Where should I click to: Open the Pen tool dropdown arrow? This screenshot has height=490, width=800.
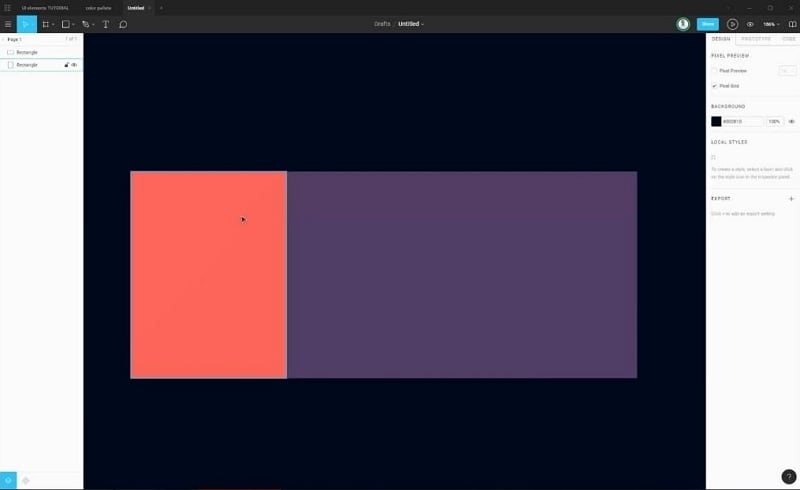pos(93,24)
